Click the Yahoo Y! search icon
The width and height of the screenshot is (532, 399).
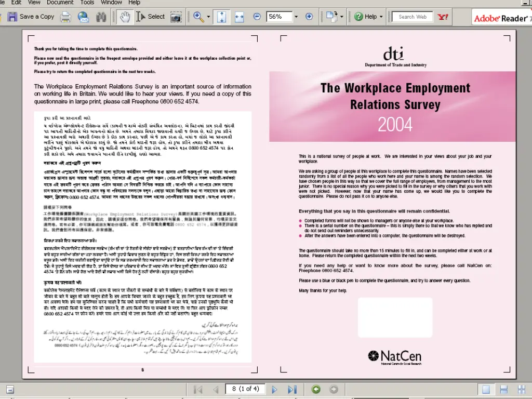click(443, 17)
